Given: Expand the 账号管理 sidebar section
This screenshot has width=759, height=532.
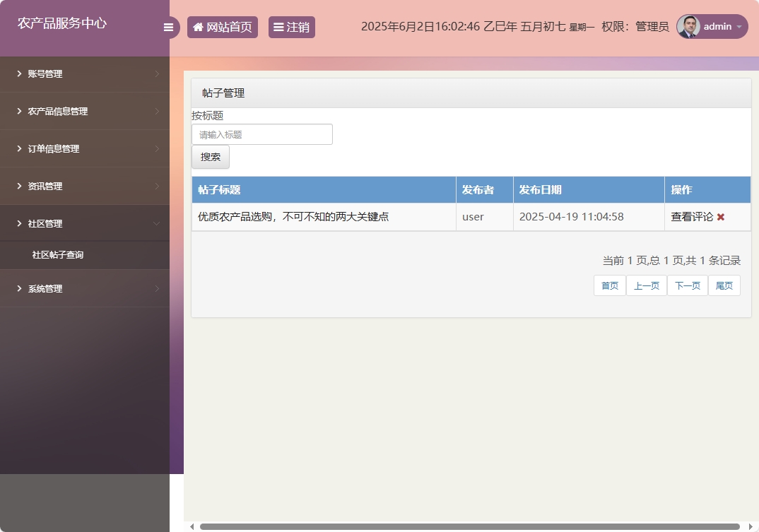Looking at the screenshot, I should coord(85,73).
